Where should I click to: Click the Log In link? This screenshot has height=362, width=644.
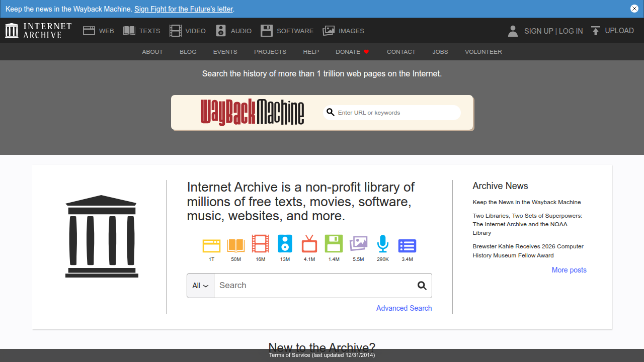pos(571,31)
